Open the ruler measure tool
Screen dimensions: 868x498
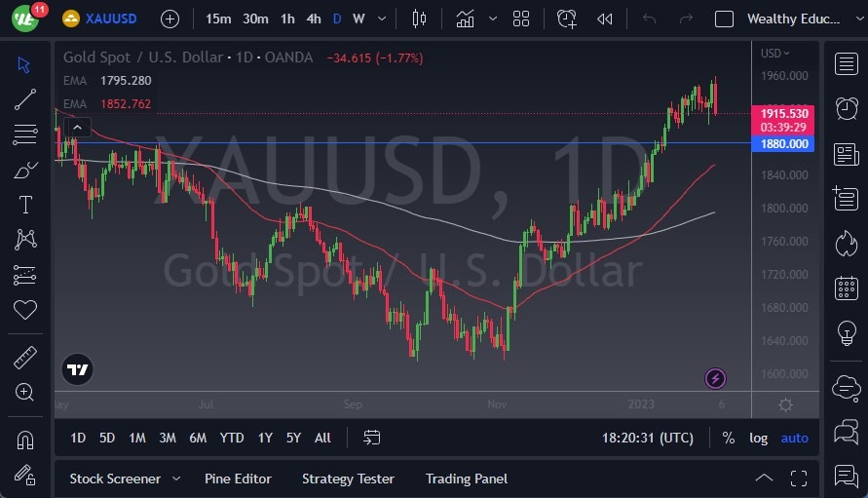coord(25,358)
